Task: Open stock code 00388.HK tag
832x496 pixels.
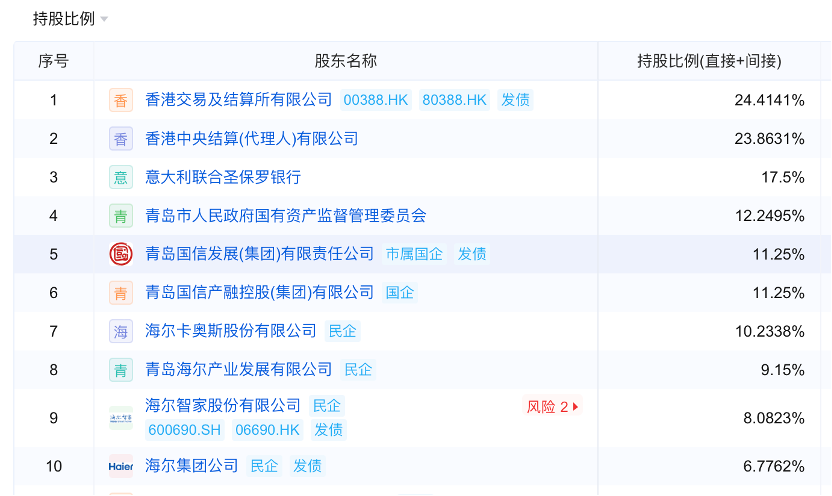Action: pyautogui.click(x=376, y=100)
